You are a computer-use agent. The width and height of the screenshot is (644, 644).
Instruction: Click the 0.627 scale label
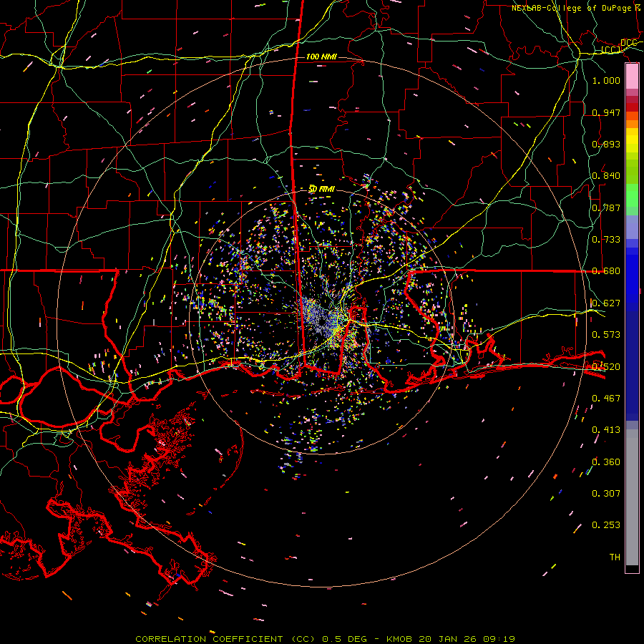point(606,303)
